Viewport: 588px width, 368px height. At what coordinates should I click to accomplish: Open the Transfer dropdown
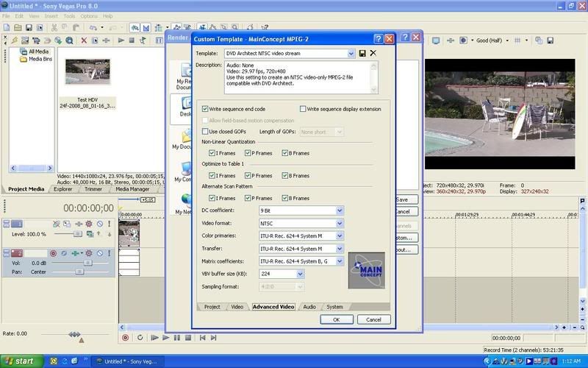[x=340, y=249]
